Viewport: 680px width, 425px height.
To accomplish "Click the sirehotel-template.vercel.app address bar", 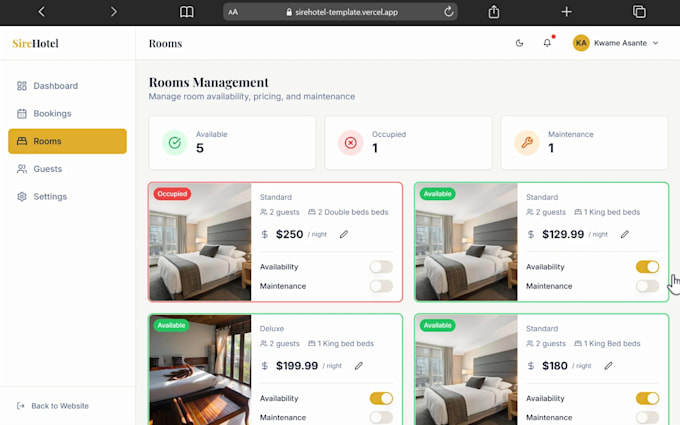I will [x=340, y=12].
